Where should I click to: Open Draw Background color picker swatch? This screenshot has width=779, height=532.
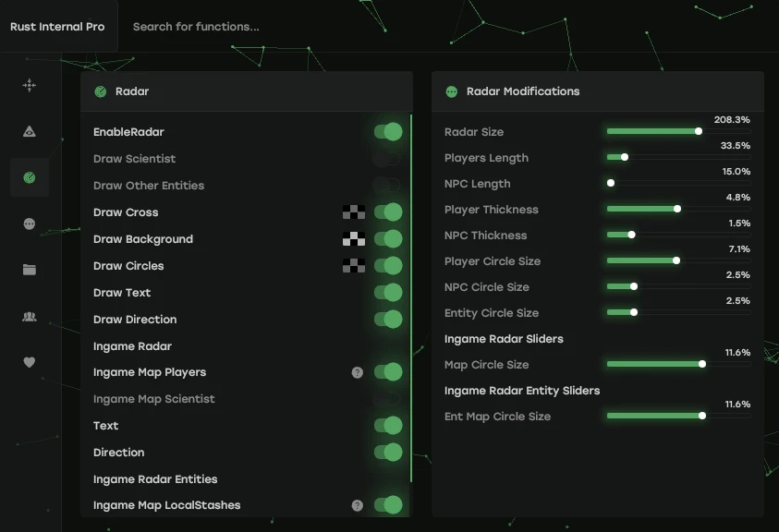(354, 239)
